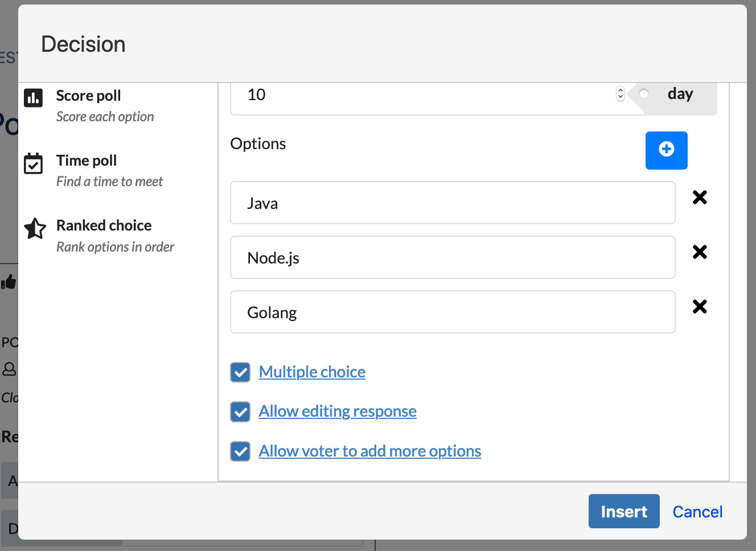Add a new option with plus button
756x551 pixels.
[666, 150]
